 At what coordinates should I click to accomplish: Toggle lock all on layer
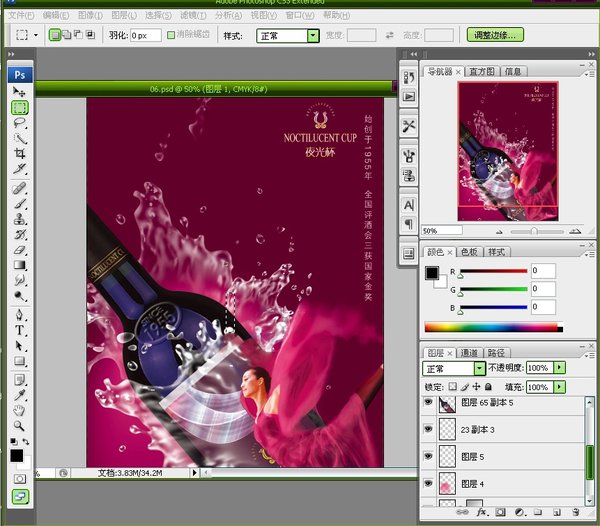point(488,387)
